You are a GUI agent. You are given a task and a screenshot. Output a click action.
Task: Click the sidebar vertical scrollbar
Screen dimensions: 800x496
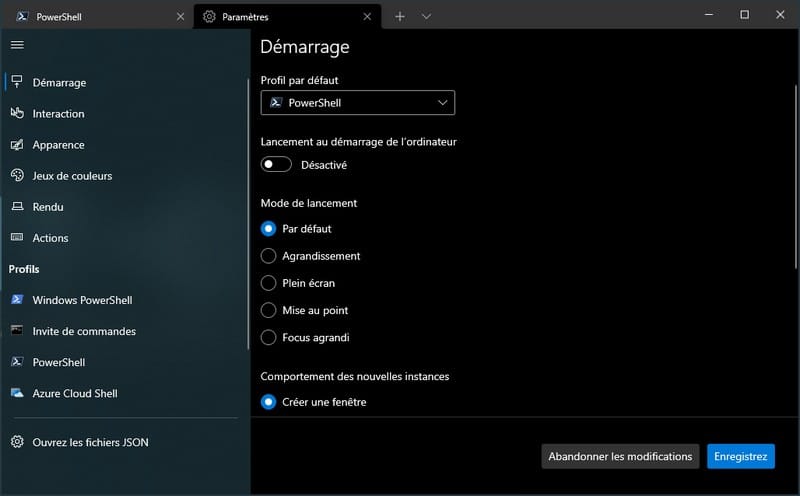[248, 214]
